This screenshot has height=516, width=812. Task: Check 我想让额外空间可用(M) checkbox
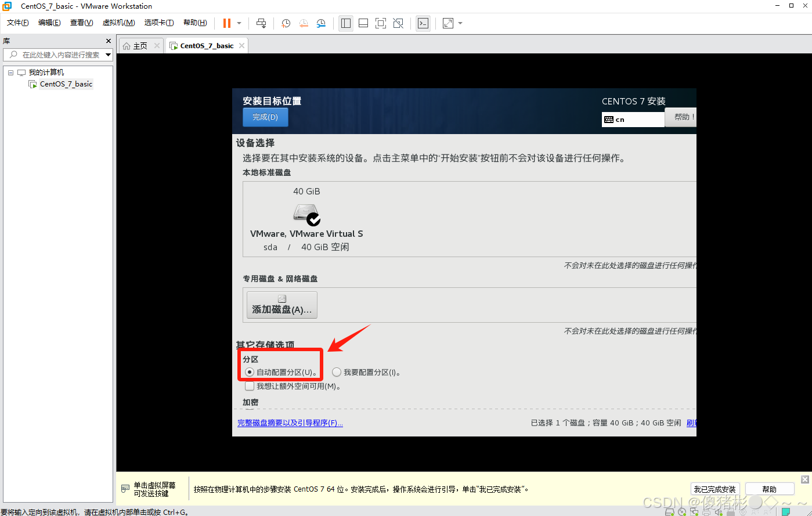(250, 386)
